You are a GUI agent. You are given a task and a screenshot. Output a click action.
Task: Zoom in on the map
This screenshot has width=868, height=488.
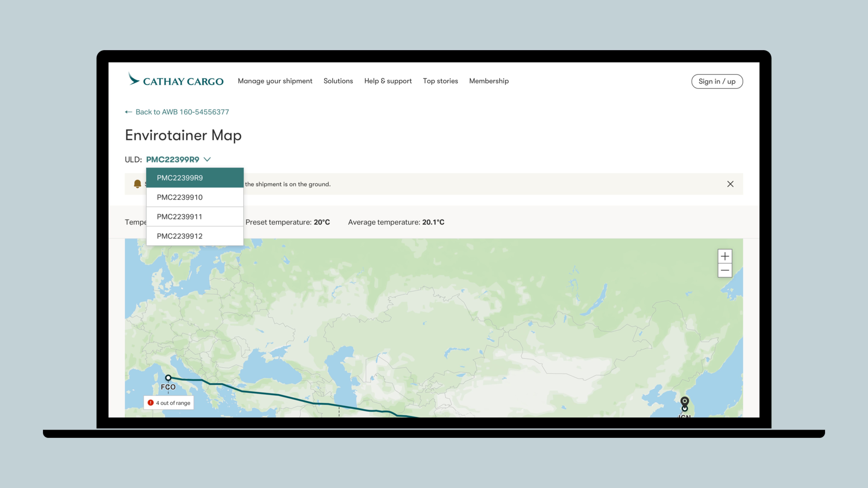[725, 256]
